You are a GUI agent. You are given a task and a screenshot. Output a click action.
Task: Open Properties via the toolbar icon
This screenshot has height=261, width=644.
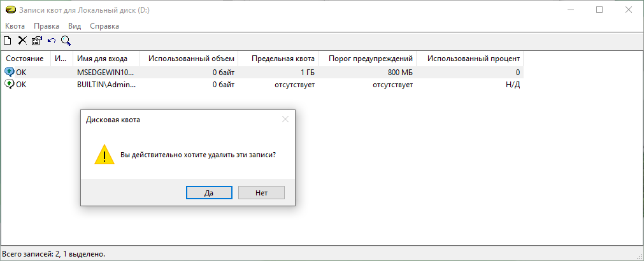[36, 41]
